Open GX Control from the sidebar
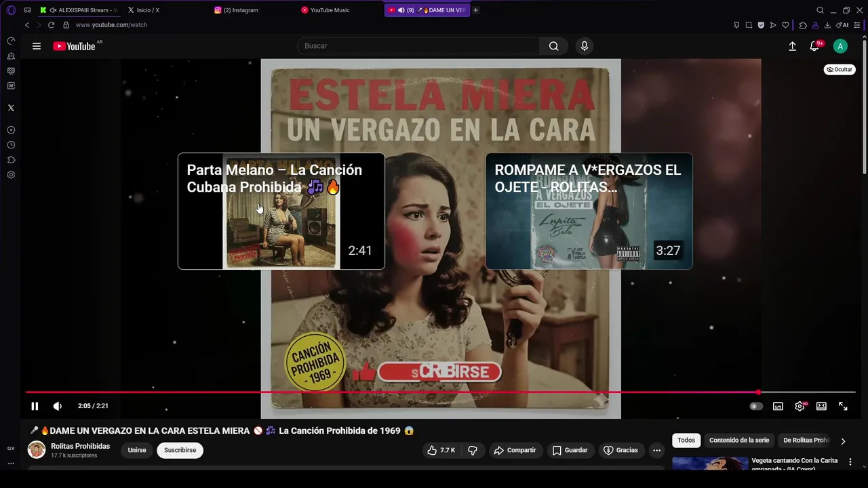The height and width of the screenshot is (488, 868). pyautogui.click(x=11, y=41)
